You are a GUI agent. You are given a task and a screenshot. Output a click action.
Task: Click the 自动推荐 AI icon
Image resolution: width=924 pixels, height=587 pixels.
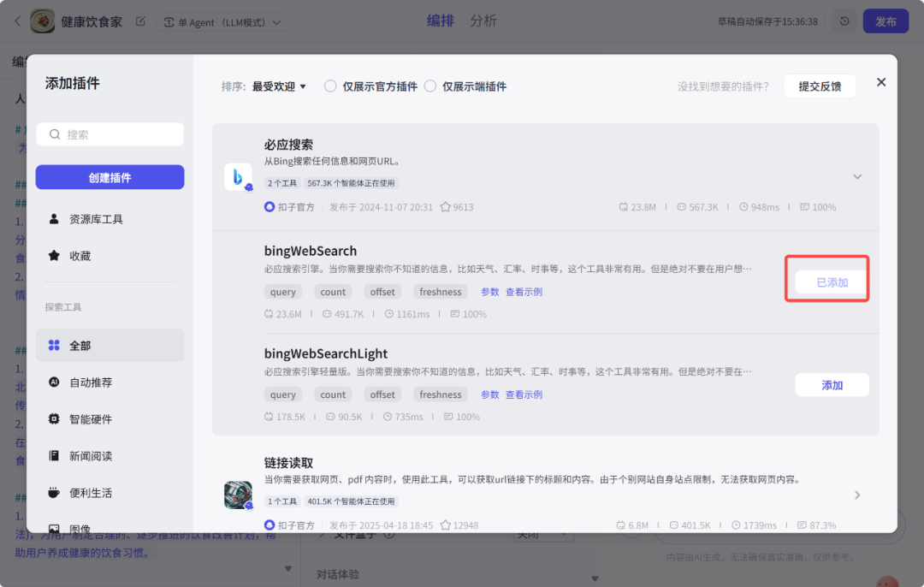tap(54, 382)
